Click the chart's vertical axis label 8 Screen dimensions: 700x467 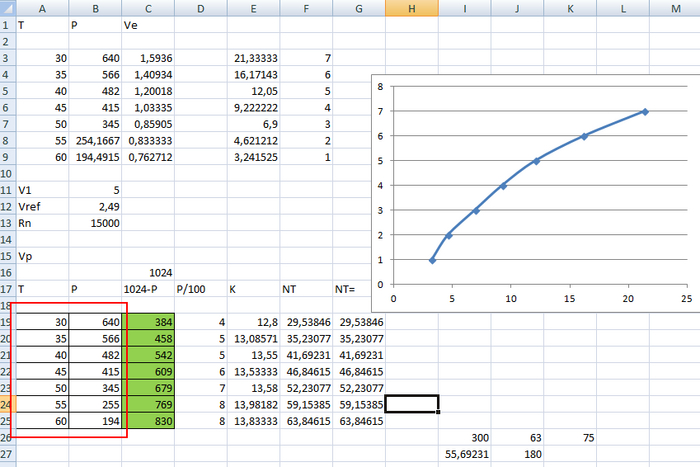380,87
